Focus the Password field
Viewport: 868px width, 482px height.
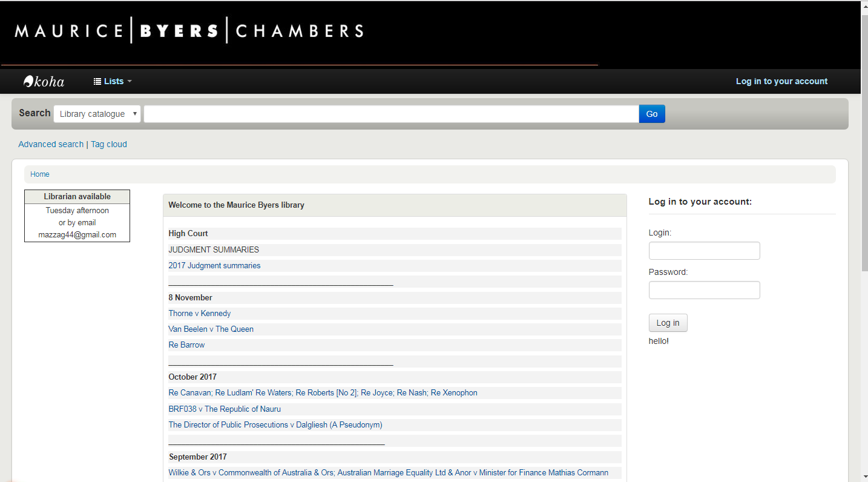[704, 290]
